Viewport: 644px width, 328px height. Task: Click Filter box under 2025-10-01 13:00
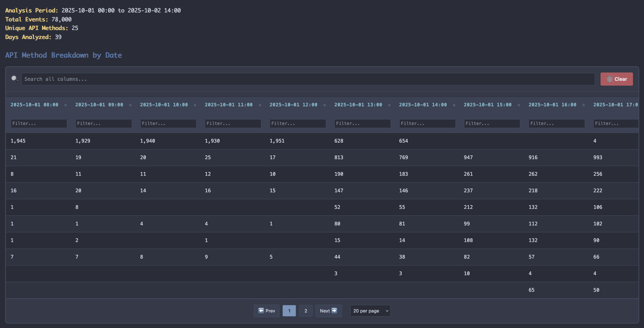(x=362, y=124)
